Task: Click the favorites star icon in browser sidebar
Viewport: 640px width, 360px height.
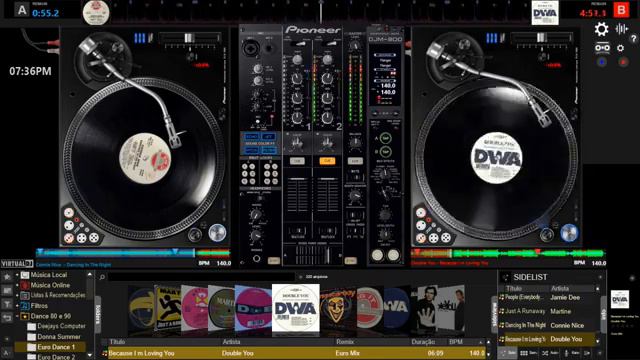Action: point(7,277)
